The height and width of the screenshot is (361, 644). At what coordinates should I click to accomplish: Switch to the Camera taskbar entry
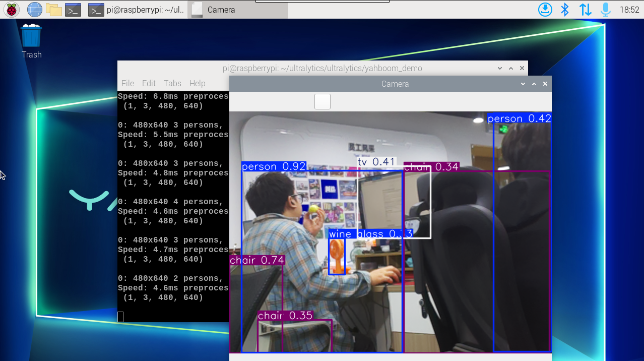click(238, 10)
